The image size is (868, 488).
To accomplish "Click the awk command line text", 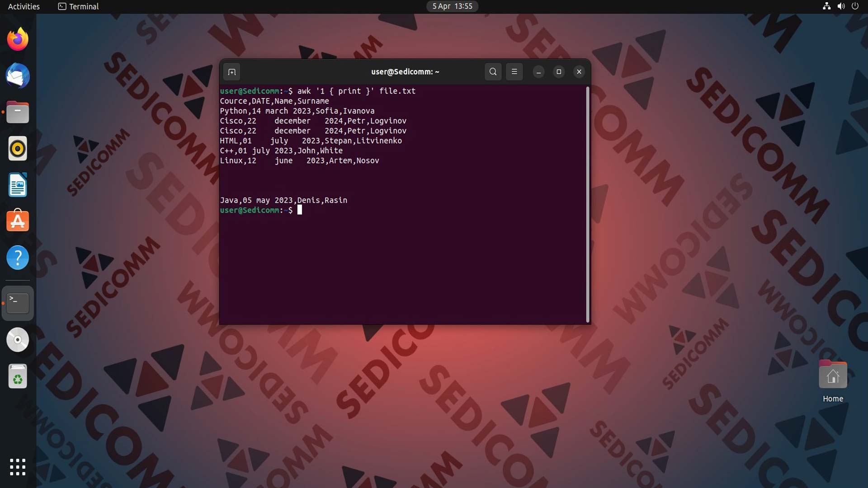I will pos(356,91).
